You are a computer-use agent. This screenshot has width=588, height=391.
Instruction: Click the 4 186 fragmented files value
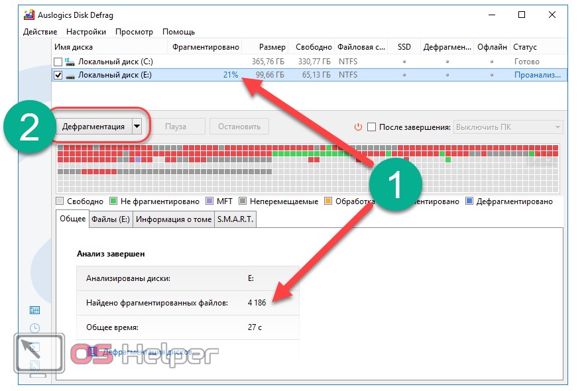pos(257,303)
